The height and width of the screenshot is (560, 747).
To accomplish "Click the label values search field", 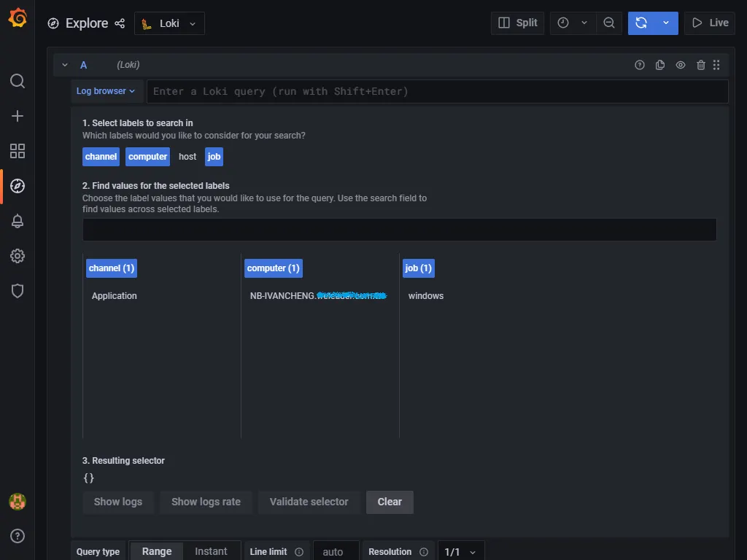I will [399, 230].
